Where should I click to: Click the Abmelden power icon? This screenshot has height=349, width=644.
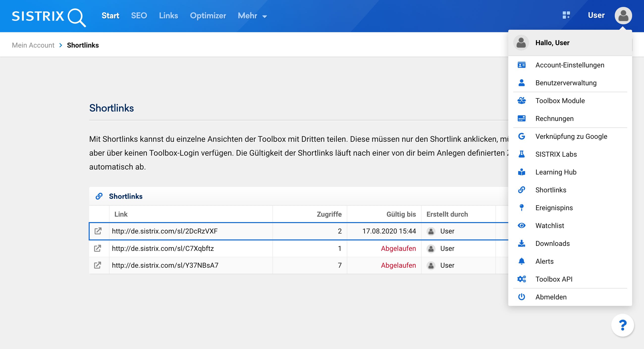click(521, 297)
